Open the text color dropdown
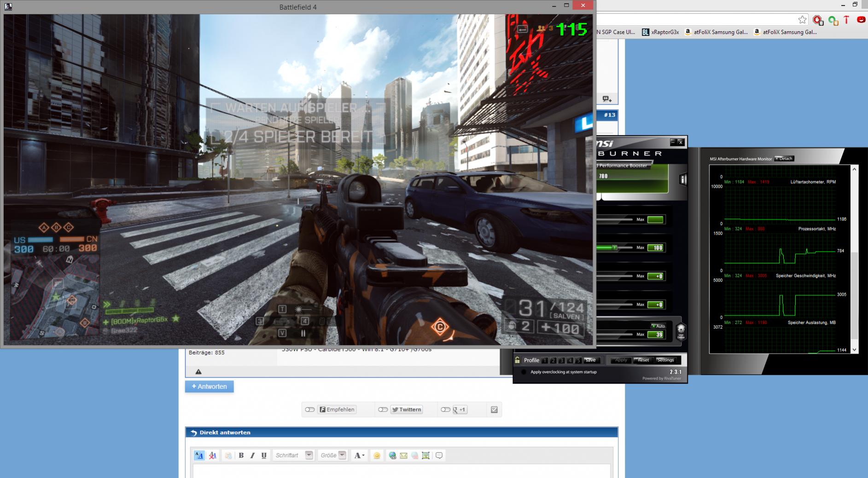Screen dimensions: 868x478 (x=359, y=455)
